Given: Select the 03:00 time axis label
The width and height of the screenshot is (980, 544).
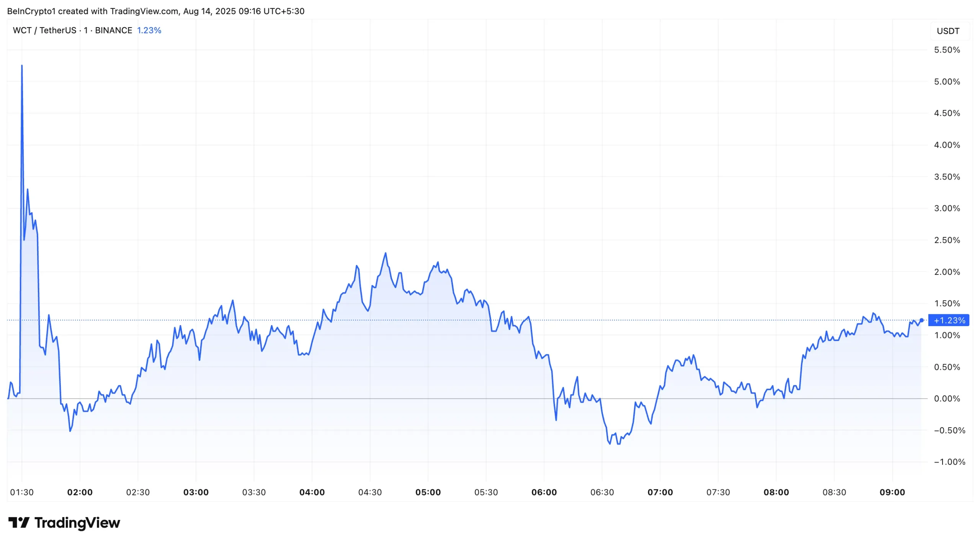Looking at the screenshot, I should [x=196, y=492].
